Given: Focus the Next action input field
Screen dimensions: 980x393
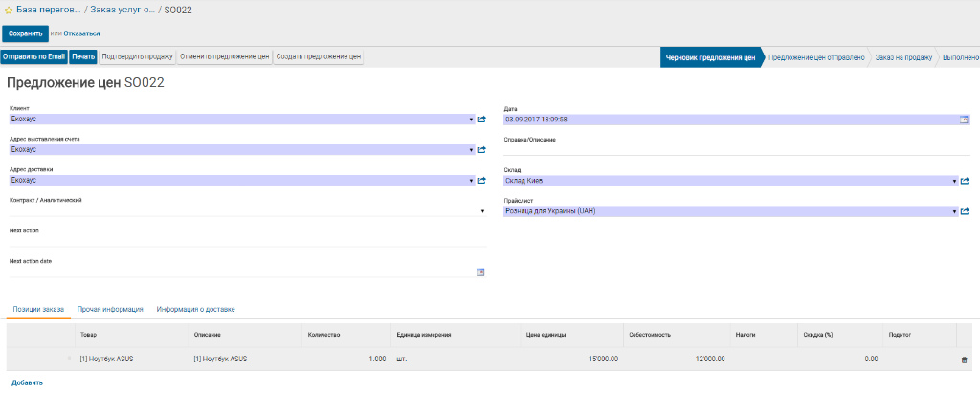Looking at the screenshot, I should [x=248, y=241].
